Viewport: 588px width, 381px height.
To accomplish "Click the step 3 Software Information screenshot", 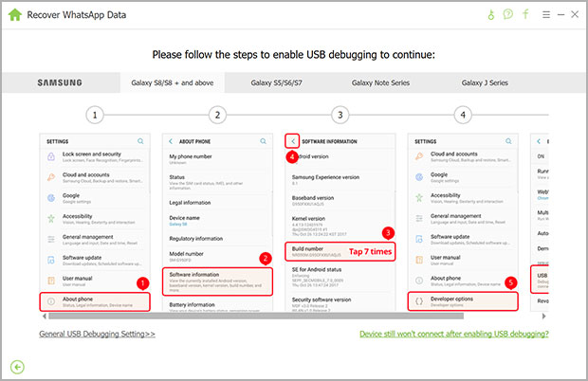I will coord(340,223).
